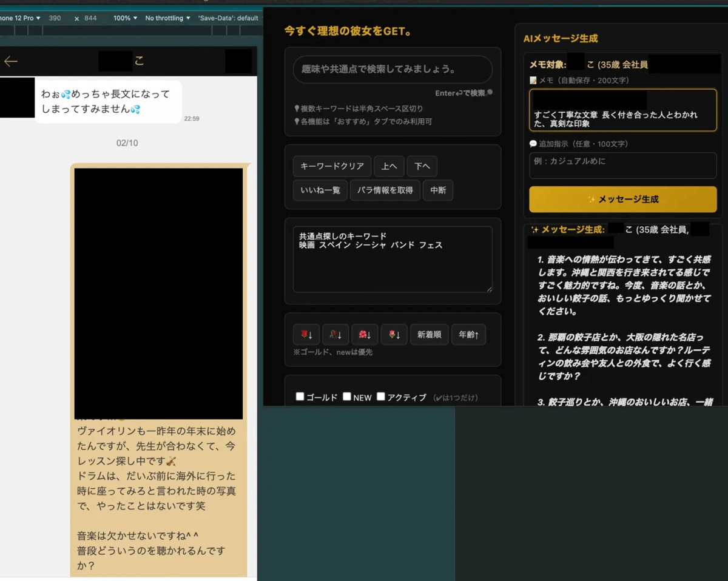This screenshot has width=728, height=581.
Task: Sort by 年齢↑ button
Action: (468, 334)
